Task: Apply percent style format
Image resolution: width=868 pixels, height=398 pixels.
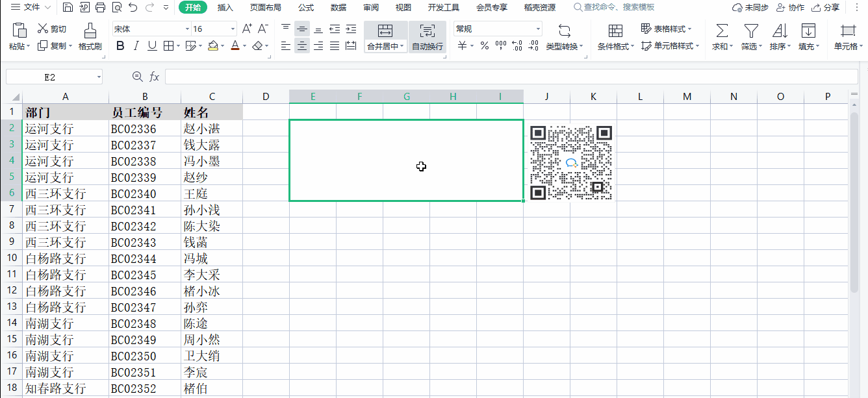Action: [x=484, y=46]
